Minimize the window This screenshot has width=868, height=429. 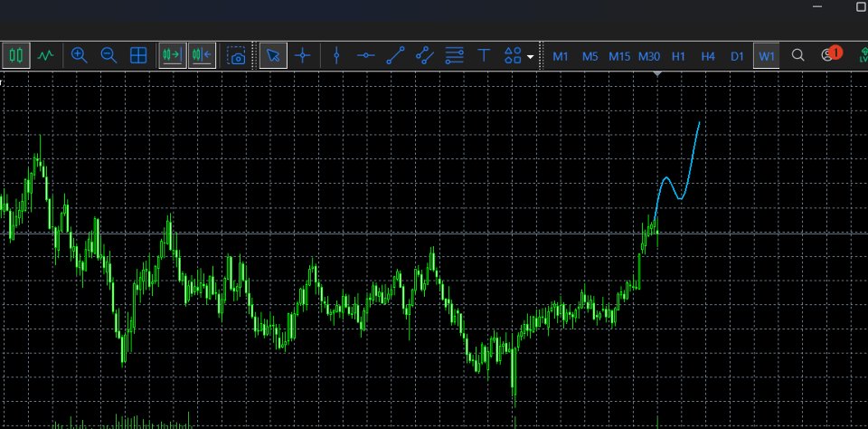[817, 6]
